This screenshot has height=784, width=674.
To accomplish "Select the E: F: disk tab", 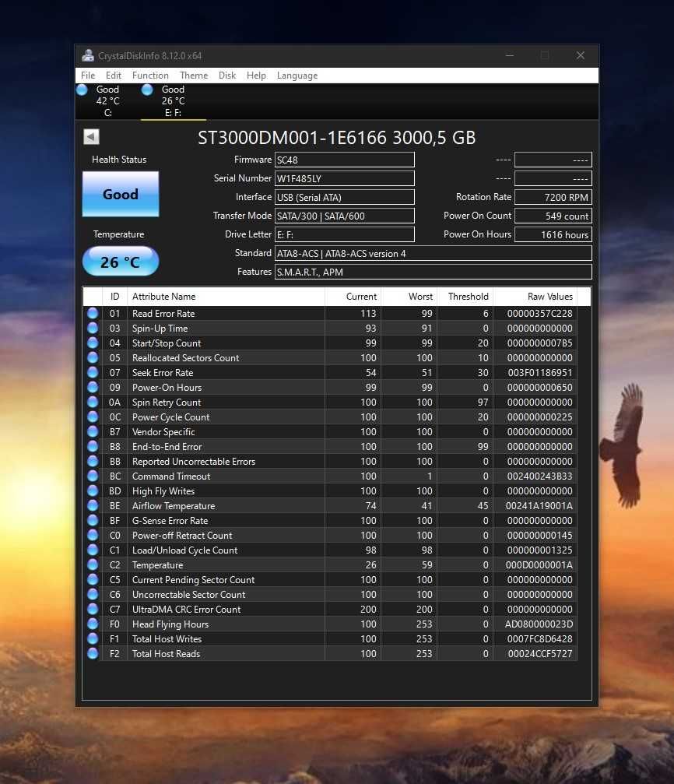I will [x=174, y=101].
